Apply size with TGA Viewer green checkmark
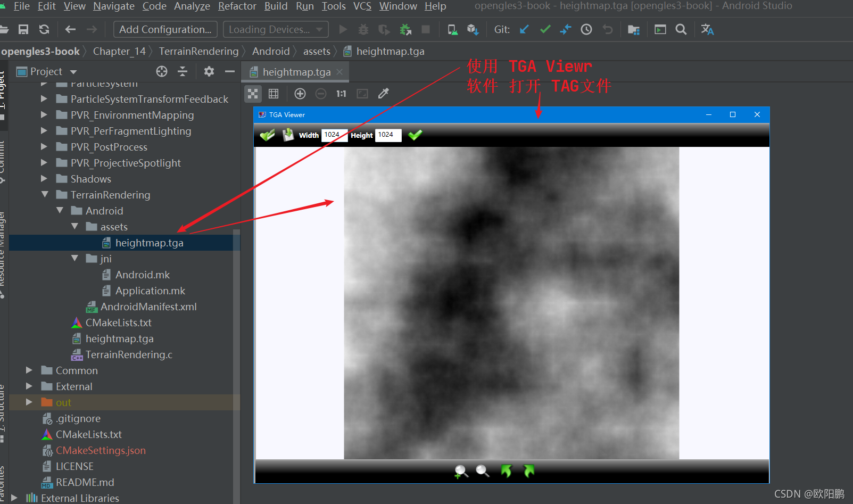Image resolution: width=853 pixels, height=504 pixels. click(x=415, y=135)
